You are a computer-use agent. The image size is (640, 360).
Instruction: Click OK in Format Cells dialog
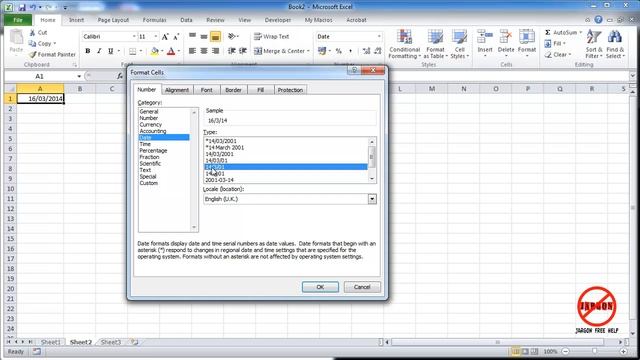click(x=320, y=287)
